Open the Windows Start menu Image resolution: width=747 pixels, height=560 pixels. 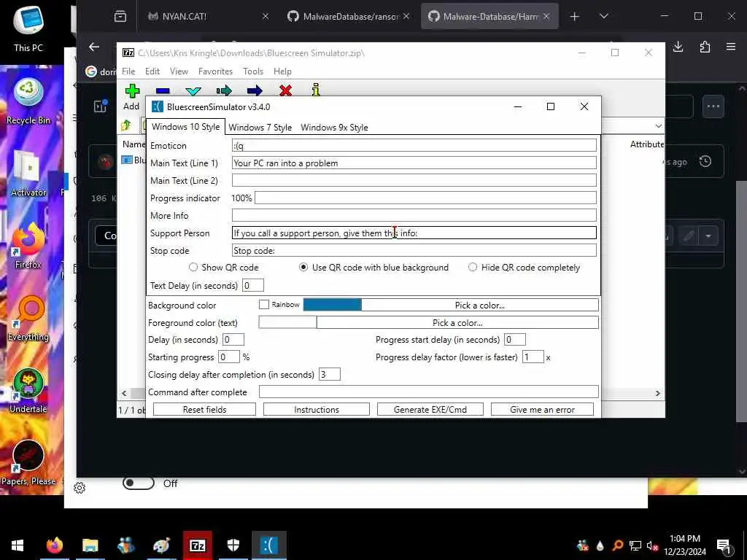click(18, 545)
